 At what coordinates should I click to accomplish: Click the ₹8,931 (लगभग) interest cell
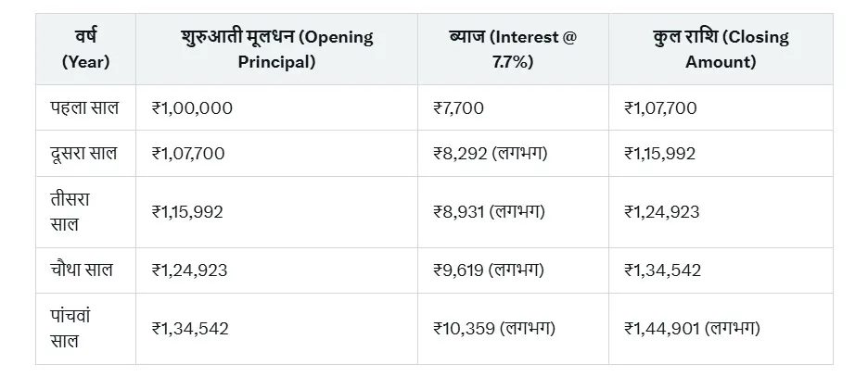(x=489, y=211)
